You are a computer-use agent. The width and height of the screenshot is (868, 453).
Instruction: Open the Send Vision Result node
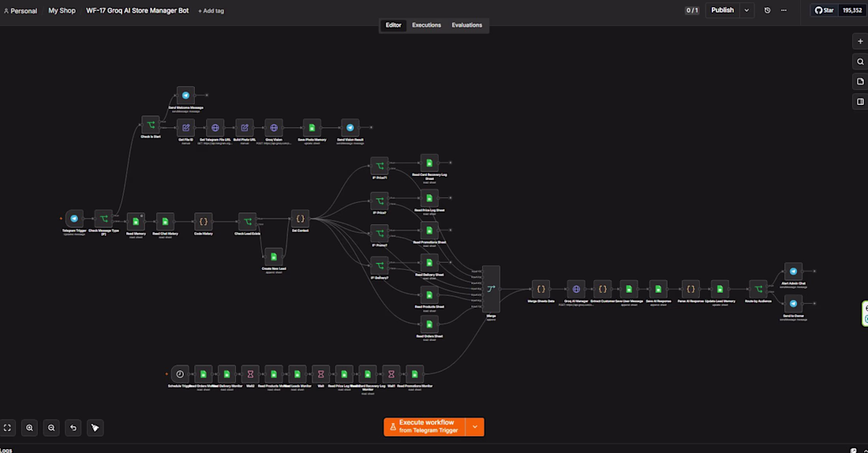[350, 128]
